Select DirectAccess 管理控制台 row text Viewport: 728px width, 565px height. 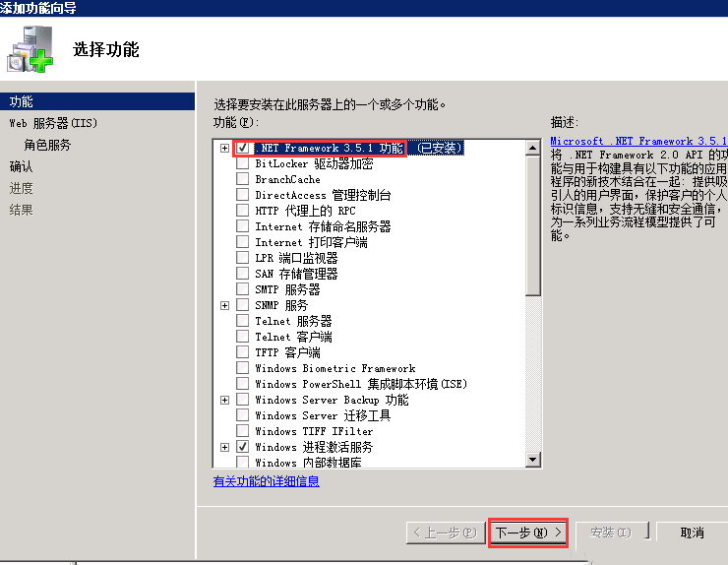pos(323,195)
